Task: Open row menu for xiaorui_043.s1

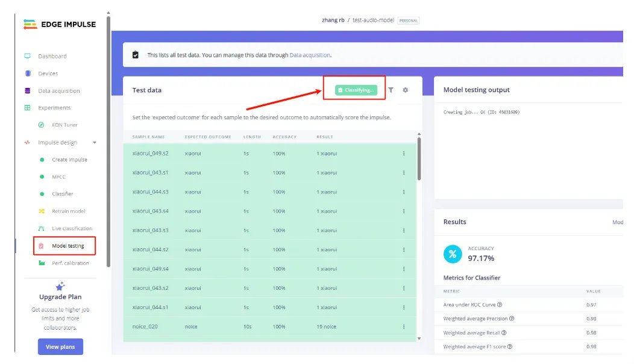Action: [x=404, y=173]
